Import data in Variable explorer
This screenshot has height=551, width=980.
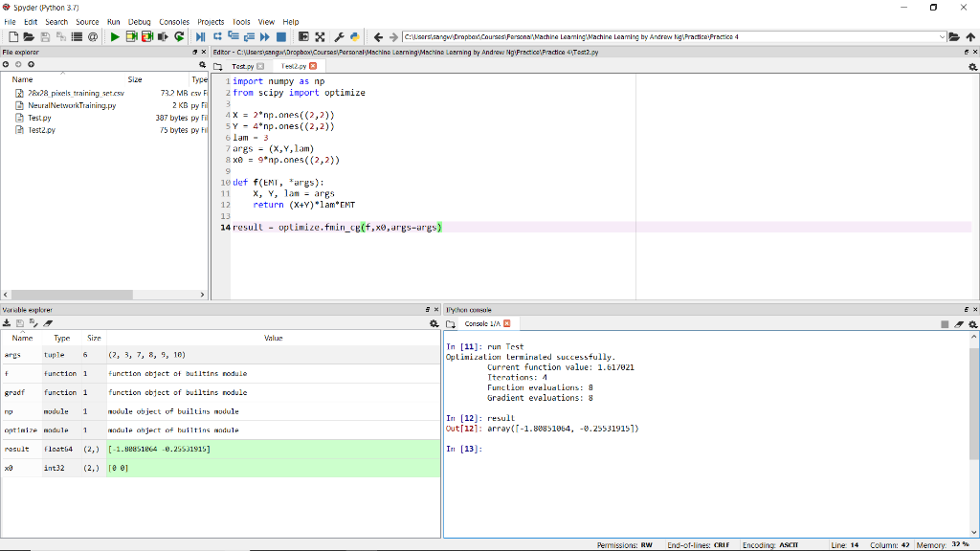[x=8, y=324]
